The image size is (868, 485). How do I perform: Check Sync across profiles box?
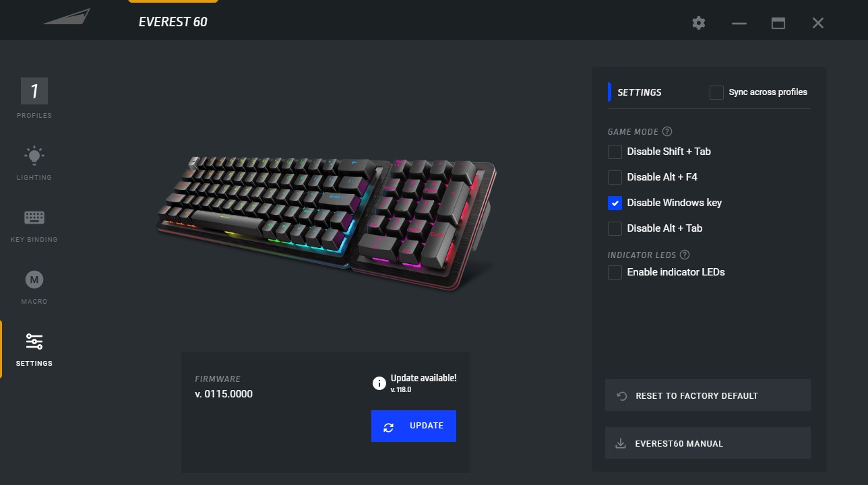[x=716, y=92]
